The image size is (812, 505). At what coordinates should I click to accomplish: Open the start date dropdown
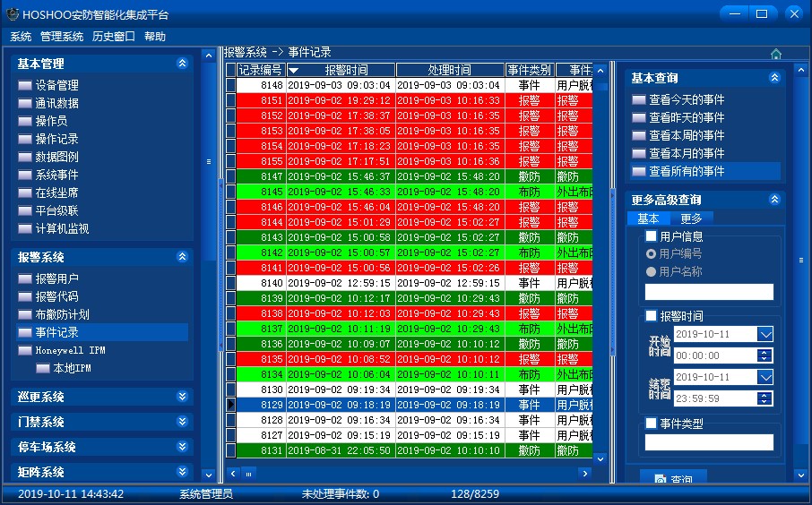tap(764, 334)
